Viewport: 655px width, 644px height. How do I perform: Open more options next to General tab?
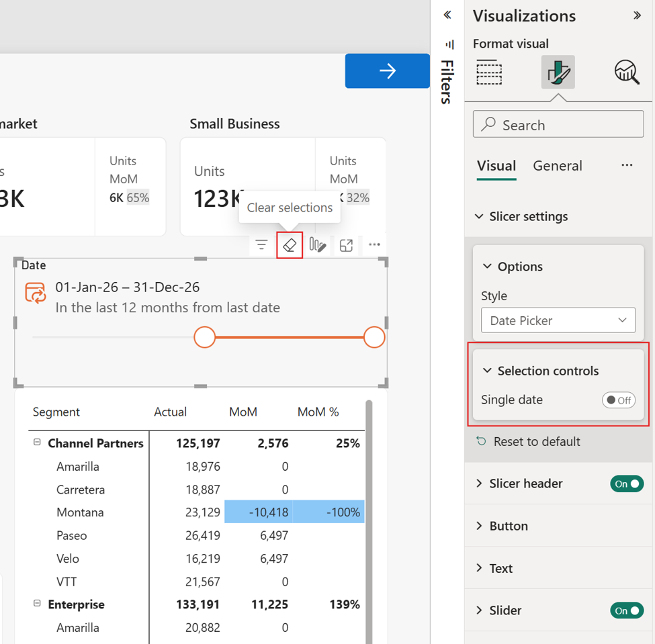[x=627, y=165]
